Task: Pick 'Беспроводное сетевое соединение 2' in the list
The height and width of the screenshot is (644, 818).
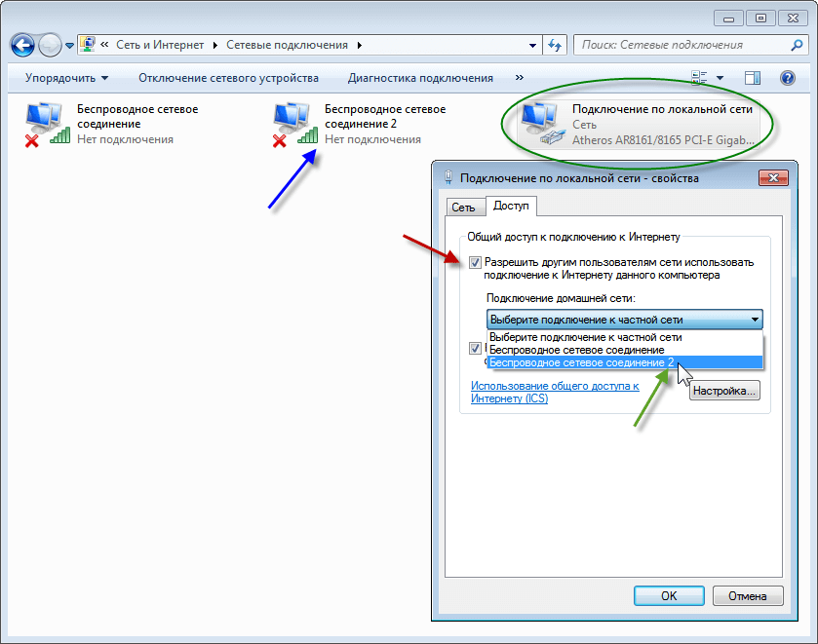Action: pos(624,362)
